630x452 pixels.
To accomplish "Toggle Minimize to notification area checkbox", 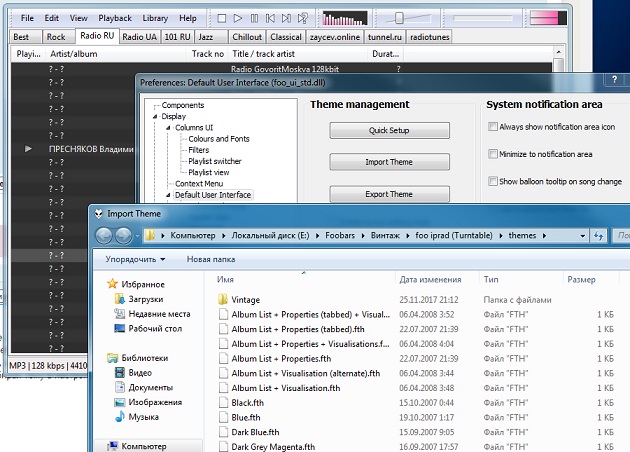I will (x=493, y=154).
